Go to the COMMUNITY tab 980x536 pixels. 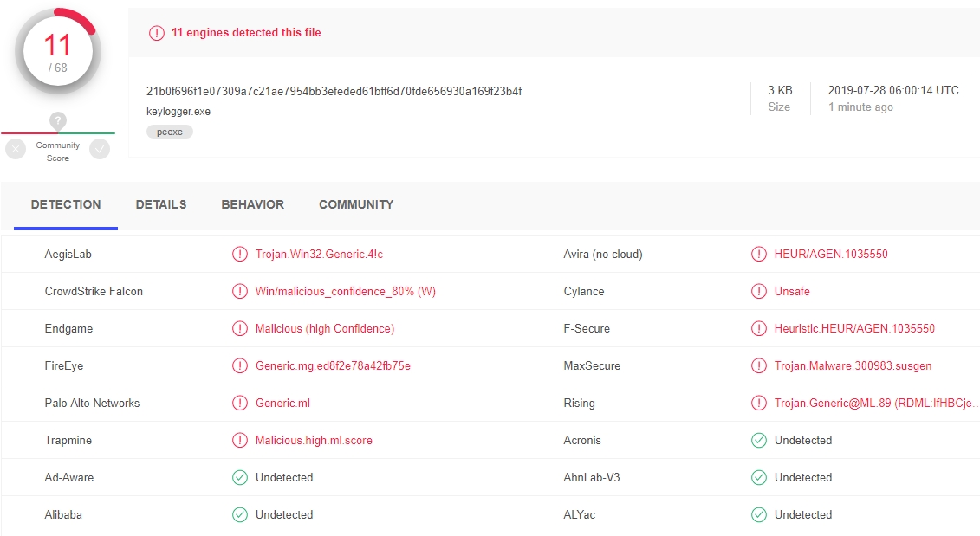356,205
